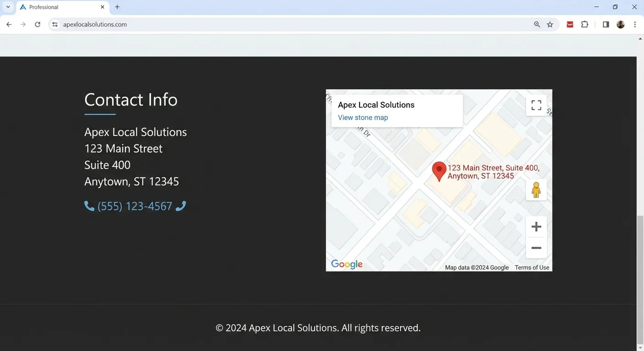
Task: Open the red extension icon in toolbar
Action: [570, 25]
